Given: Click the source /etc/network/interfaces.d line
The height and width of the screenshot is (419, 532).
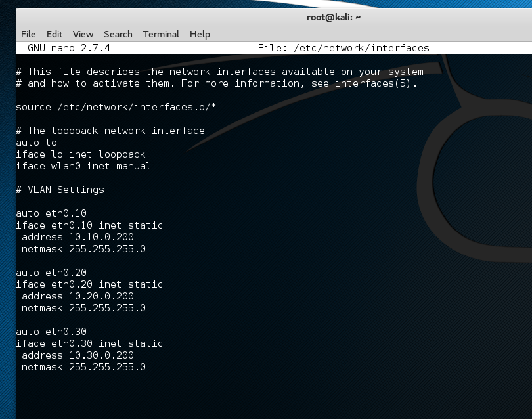Looking at the screenshot, I should coord(116,107).
